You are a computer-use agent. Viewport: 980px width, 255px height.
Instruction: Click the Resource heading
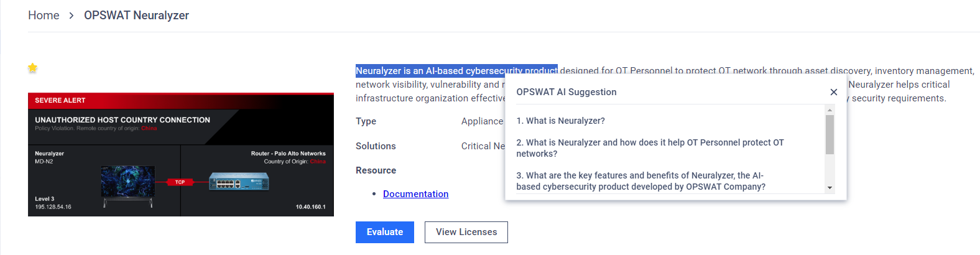[x=376, y=170]
